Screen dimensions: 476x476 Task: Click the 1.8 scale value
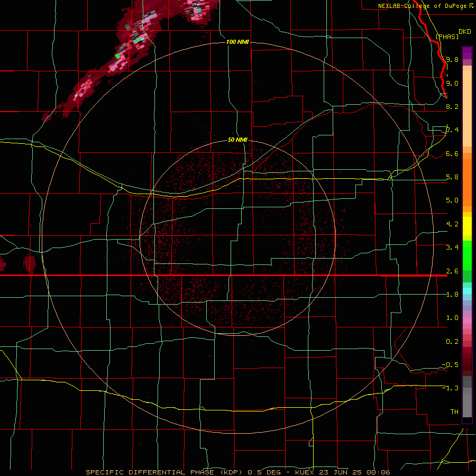click(x=452, y=295)
